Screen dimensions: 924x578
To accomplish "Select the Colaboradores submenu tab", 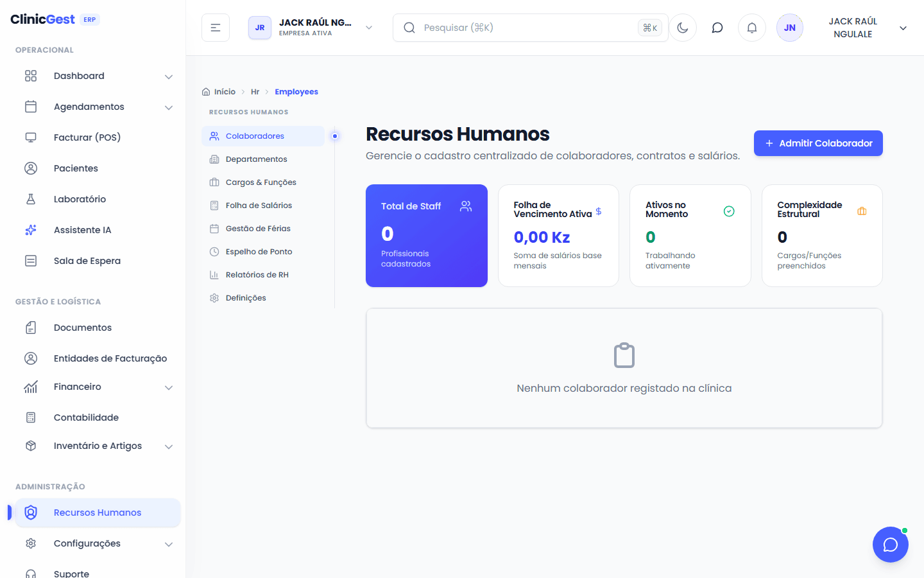I will (263, 136).
